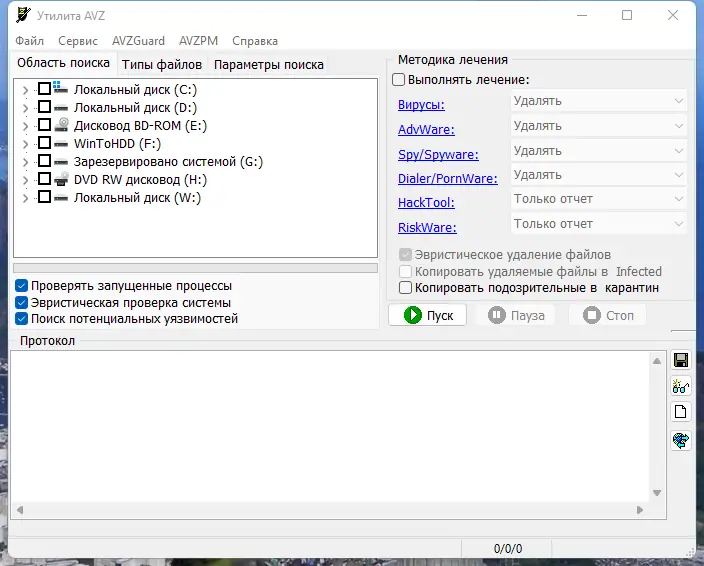The image size is (704, 566).
Task: Check the box for Зарезервировано системой (G:)
Action: (x=44, y=160)
